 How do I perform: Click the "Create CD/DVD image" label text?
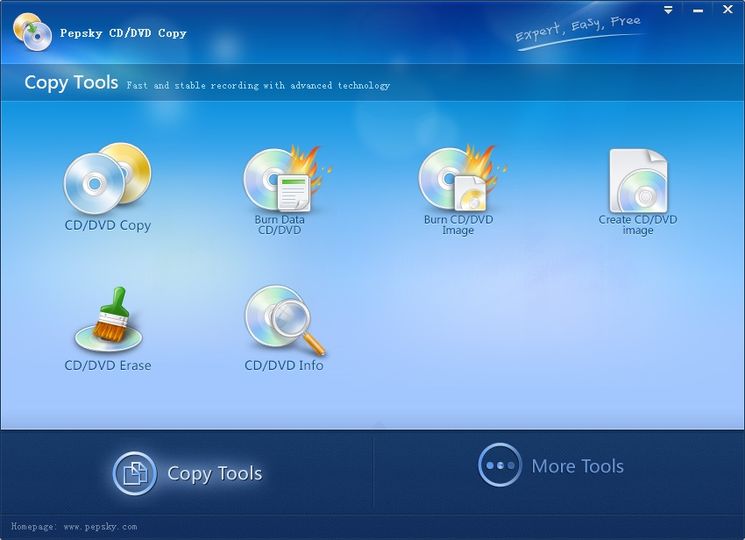point(638,225)
